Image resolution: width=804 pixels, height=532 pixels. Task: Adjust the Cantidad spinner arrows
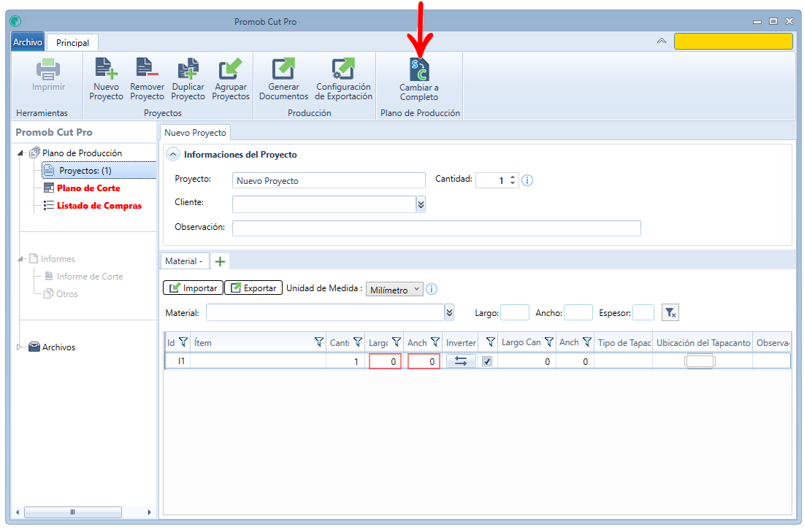(512, 180)
